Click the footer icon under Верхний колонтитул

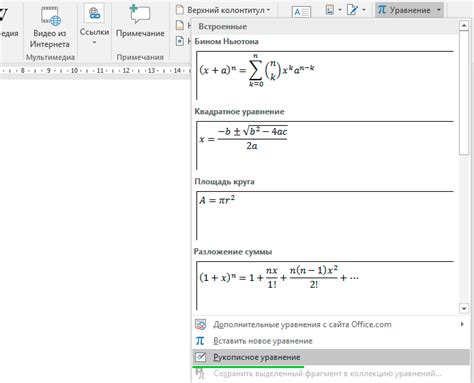click(x=180, y=25)
